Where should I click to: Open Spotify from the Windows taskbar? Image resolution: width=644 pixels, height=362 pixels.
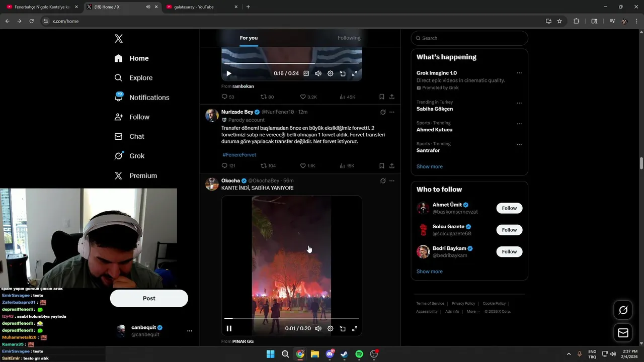click(x=359, y=354)
